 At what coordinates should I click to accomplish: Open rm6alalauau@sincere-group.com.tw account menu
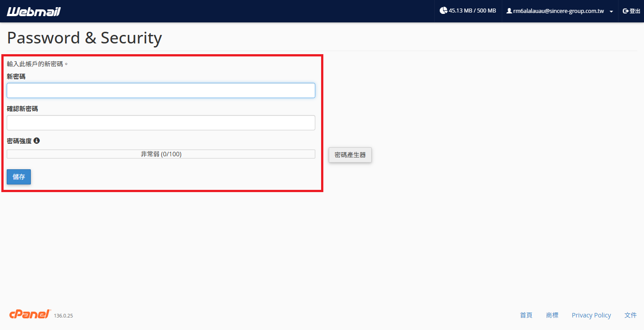point(559,11)
